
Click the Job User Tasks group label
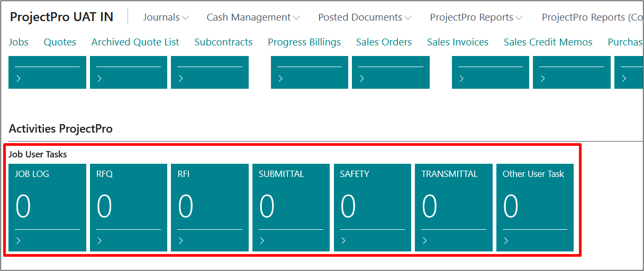point(38,155)
